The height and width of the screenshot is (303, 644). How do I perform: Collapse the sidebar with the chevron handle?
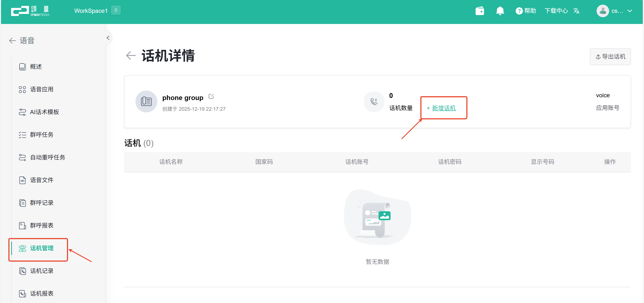(108, 38)
